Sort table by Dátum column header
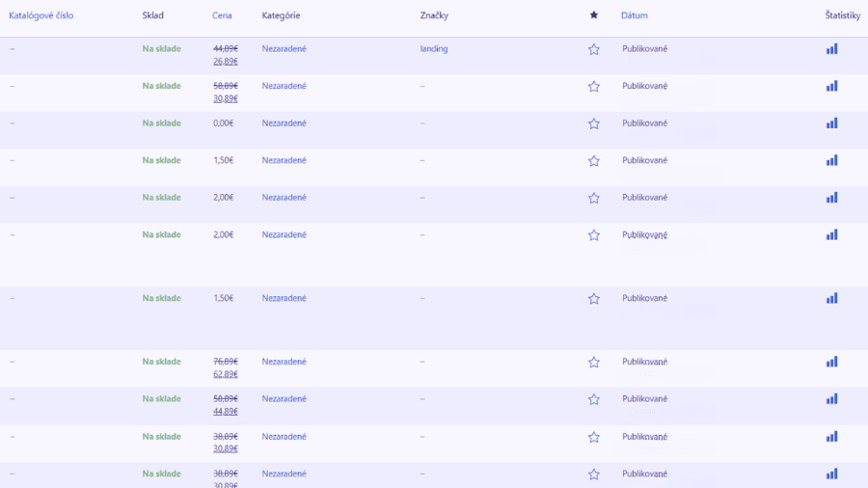This screenshot has height=488, width=868. pyautogui.click(x=635, y=15)
